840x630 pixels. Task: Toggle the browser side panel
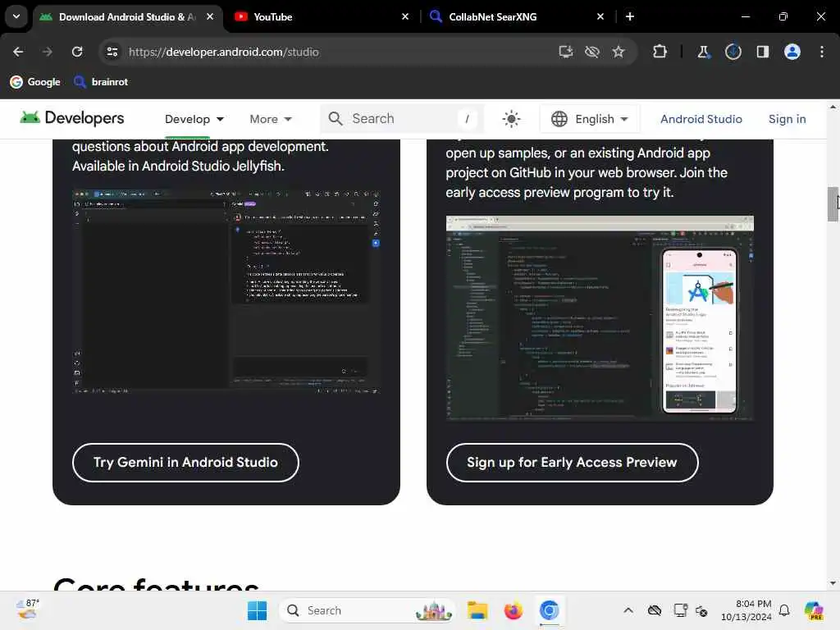(x=762, y=52)
